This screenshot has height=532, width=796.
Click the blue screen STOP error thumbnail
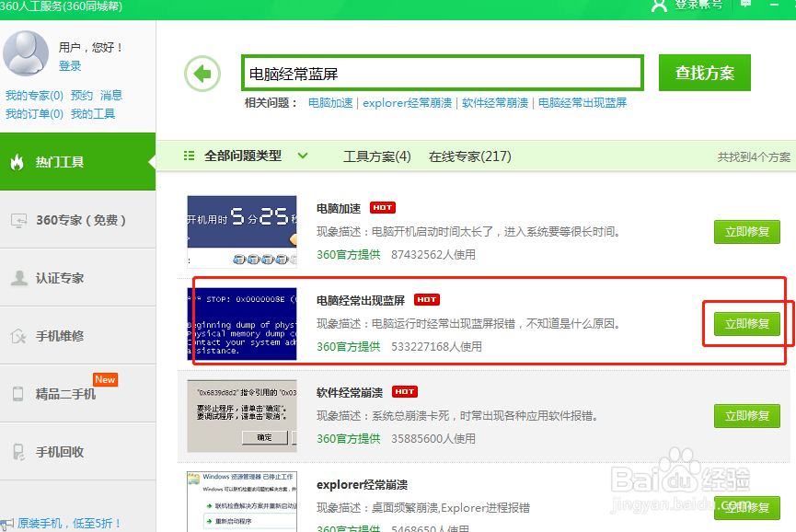[x=242, y=324]
